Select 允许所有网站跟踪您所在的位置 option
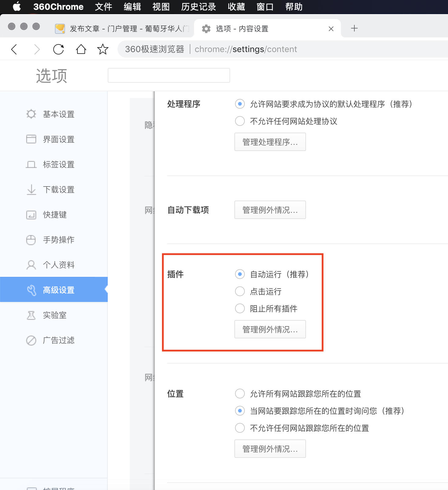The width and height of the screenshot is (448, 490). point(240,394)
